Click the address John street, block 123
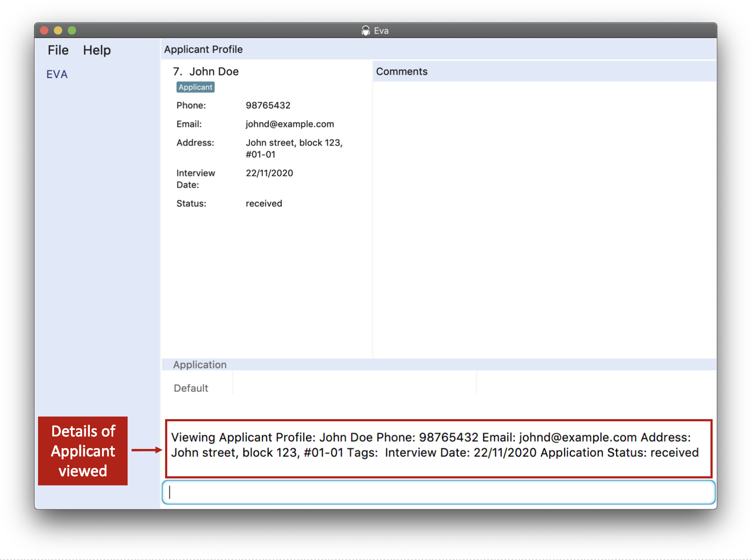Image resolution: width=752 pixels, height=560 pixels. (x=294, y=148)
